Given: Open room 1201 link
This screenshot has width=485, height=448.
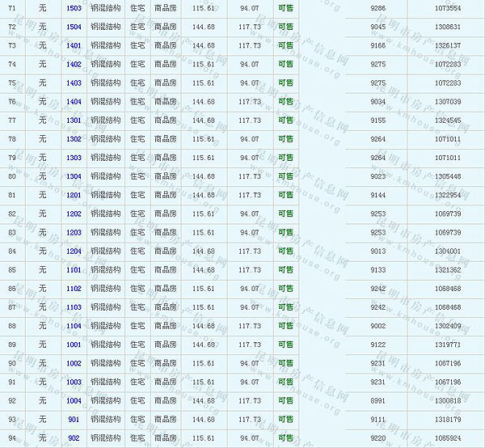Looking at the screenshot, I should coord(74,195).
